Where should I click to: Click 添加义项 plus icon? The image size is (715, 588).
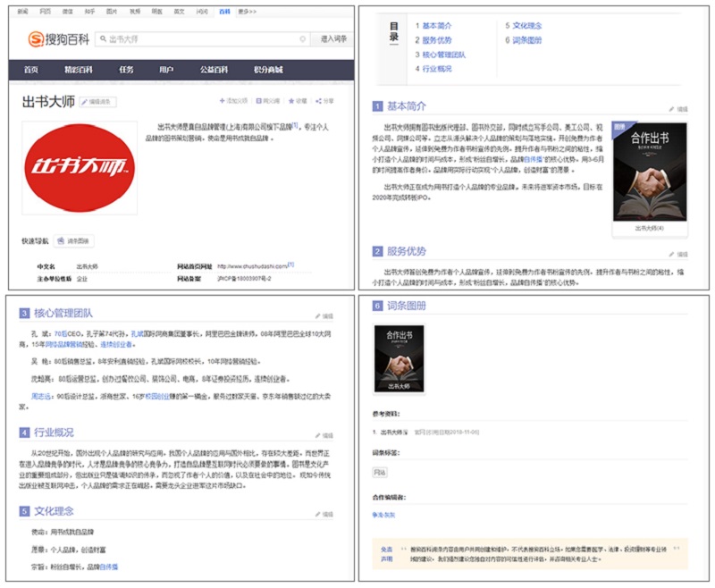pos(221,101)
